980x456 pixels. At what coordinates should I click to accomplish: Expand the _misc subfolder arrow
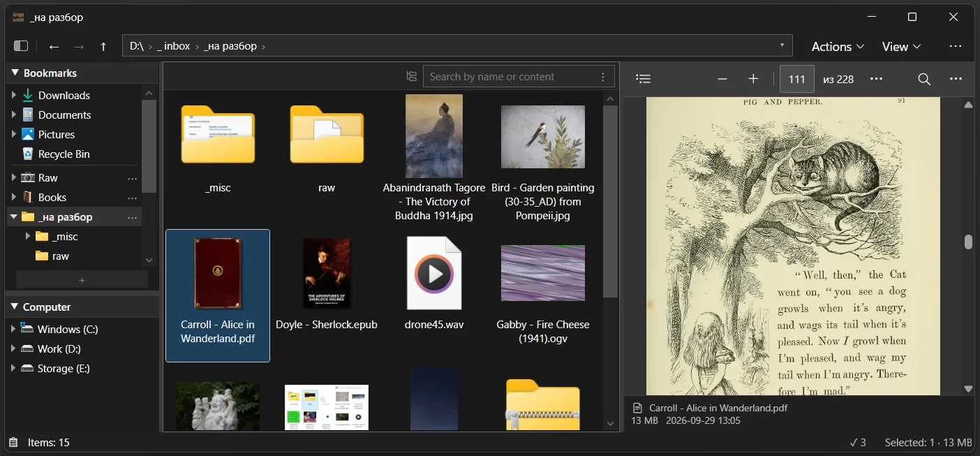(x=28, y=236)
